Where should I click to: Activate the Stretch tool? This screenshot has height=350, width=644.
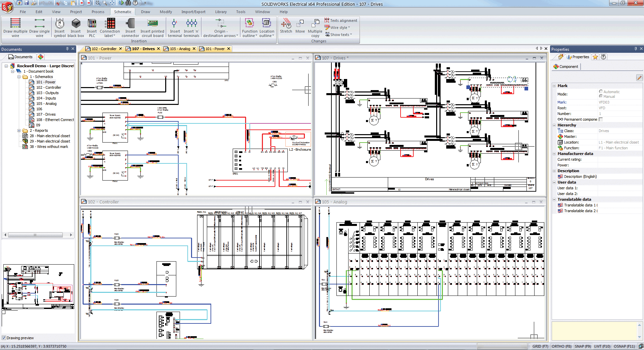[286, 26]
